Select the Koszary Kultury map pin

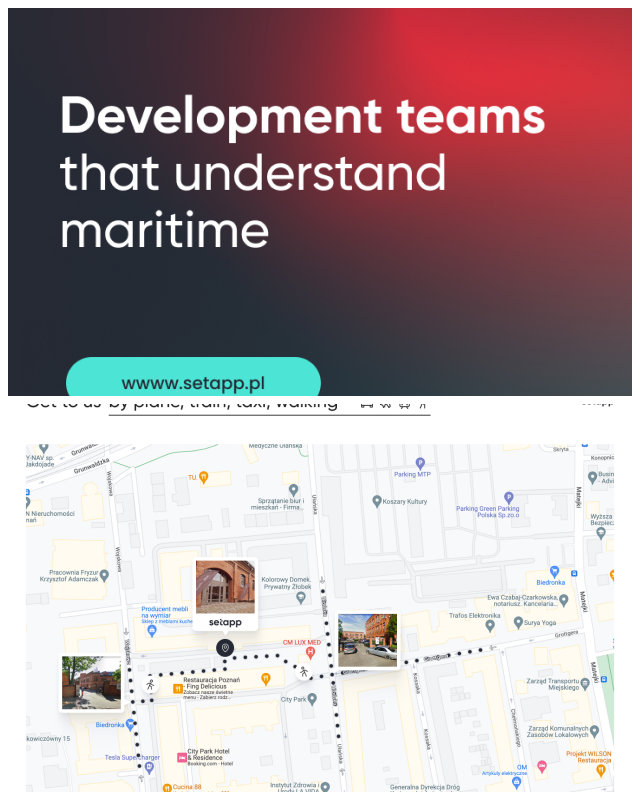tap(377, 502)
